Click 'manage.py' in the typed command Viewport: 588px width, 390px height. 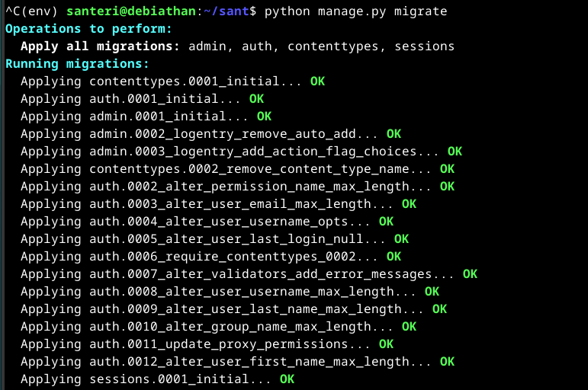(352, 11)
